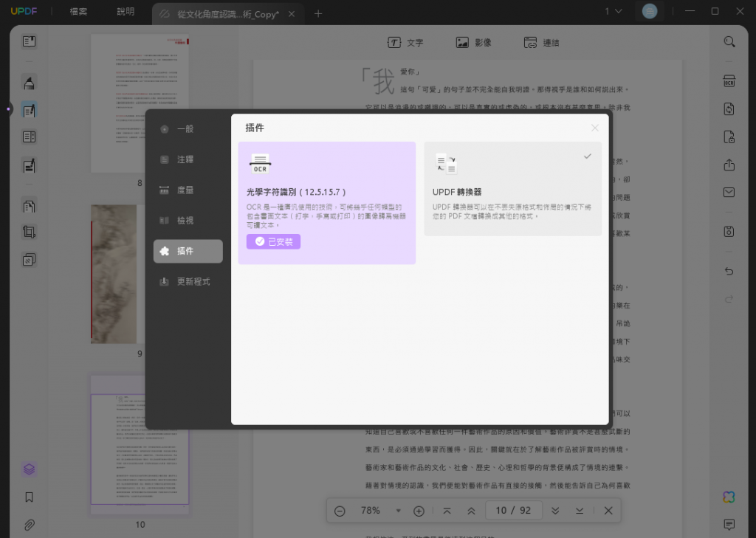Screen dimensions: 756x538
Task: Jump to last page arrow
Action: pyautogui.click(x=580, y=511)
